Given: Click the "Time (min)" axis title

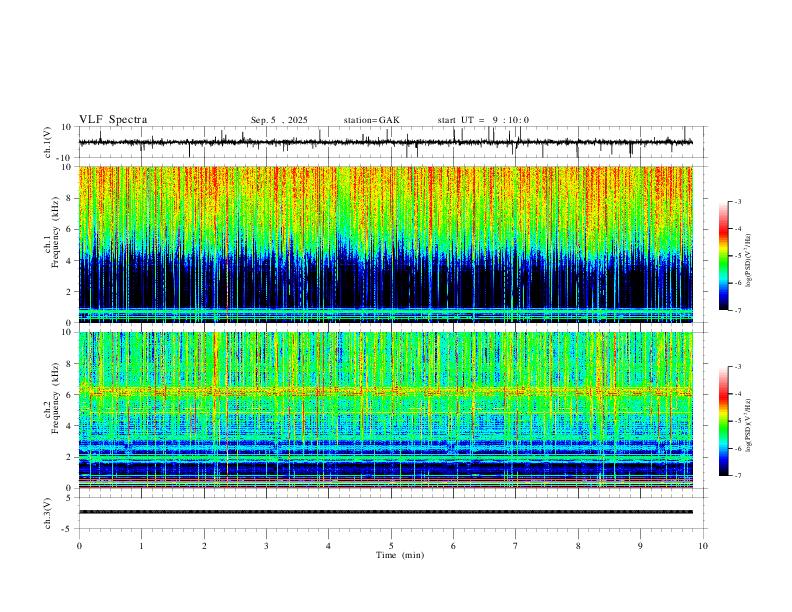Looking at the screenshot, I should [400, 555].
